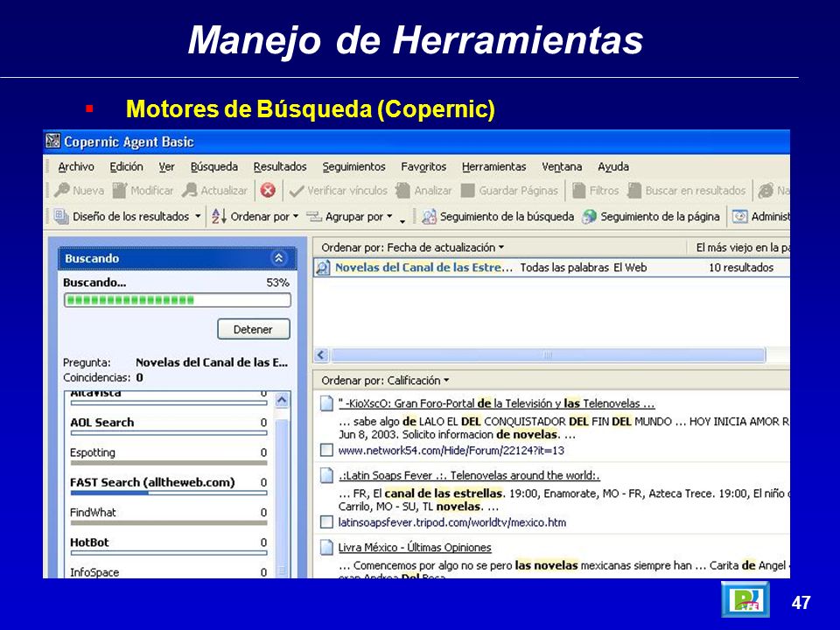Open the Archivo menu
This screenshot has width=840, height=630.
pyautogui.click(x=76, y=166)
